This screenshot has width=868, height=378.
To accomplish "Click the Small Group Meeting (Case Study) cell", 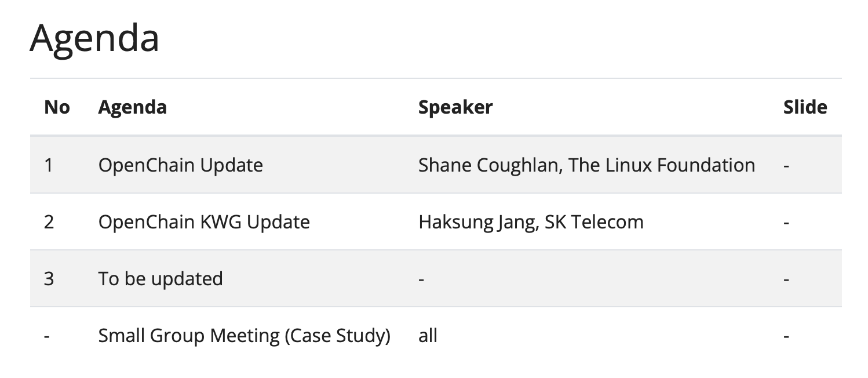I will (x=244, y=336).
